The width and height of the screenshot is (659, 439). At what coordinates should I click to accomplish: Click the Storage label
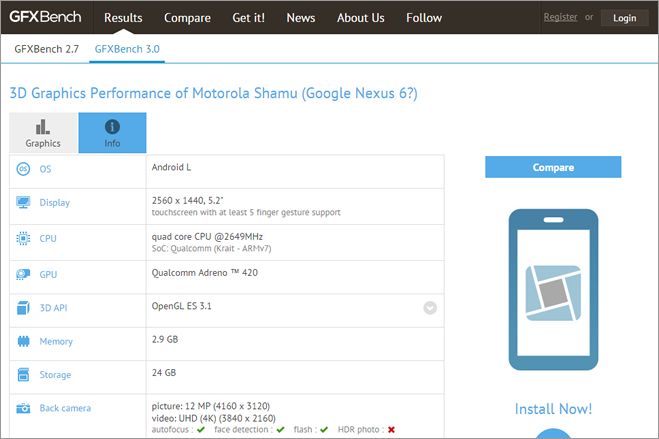tap(55, 375)
